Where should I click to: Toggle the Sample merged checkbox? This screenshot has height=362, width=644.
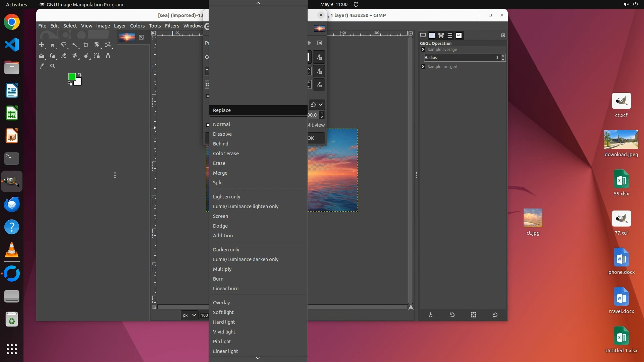coord(423,67)
